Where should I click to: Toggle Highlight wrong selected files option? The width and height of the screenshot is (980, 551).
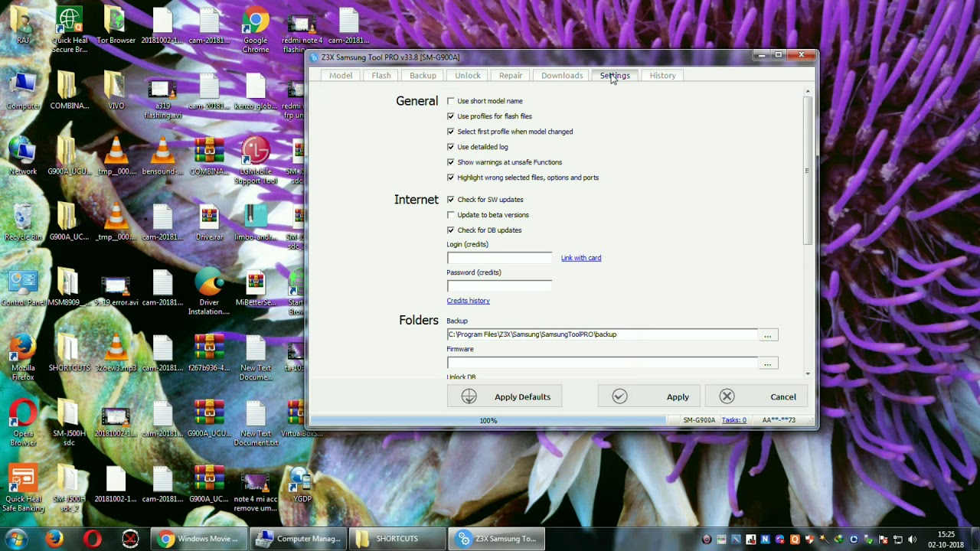click(x=451, y=178)
